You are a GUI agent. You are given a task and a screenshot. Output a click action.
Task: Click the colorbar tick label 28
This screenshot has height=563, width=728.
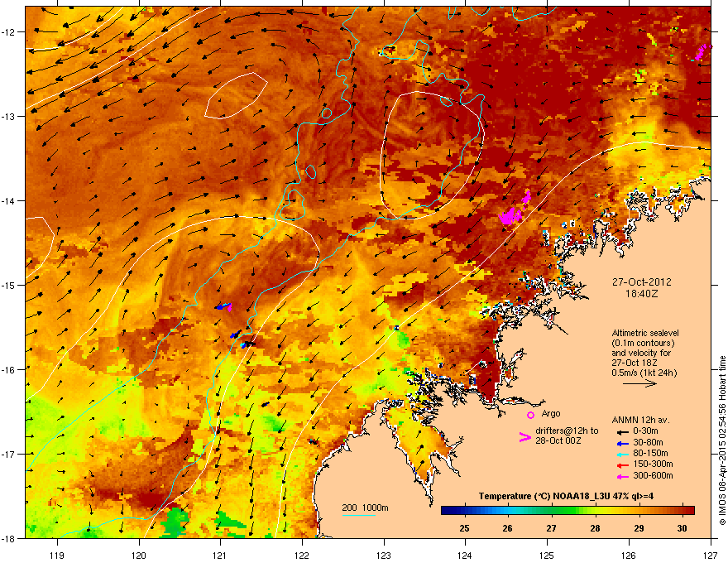point(595,528)
